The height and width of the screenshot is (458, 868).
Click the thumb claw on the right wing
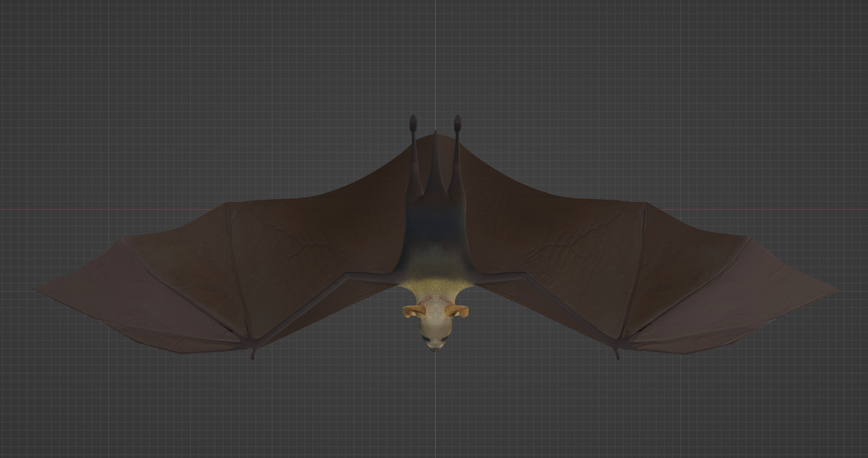click(617, 355)
